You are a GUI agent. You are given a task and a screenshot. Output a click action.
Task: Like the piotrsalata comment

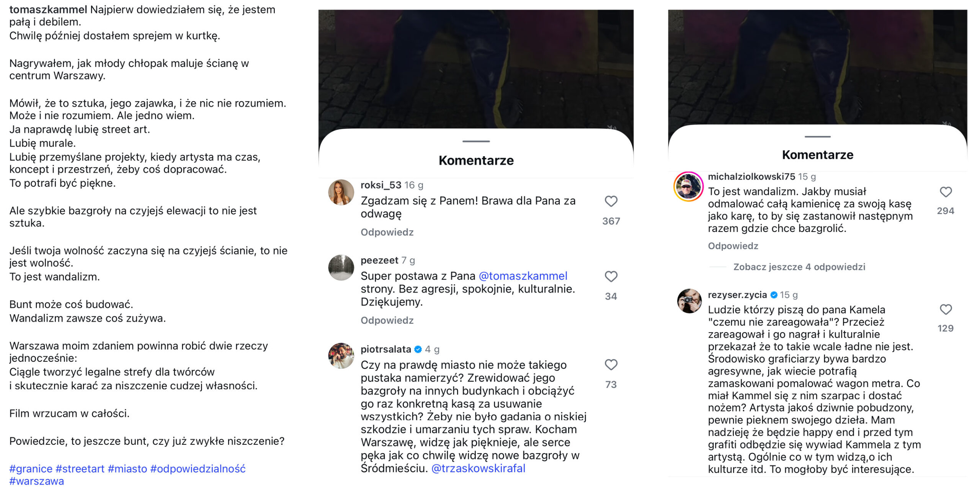611,365
